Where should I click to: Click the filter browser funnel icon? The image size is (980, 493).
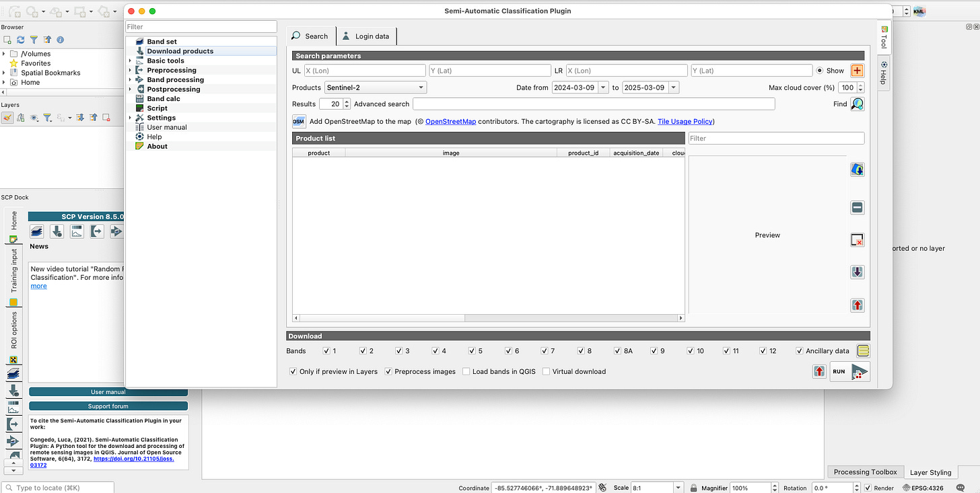34,40
